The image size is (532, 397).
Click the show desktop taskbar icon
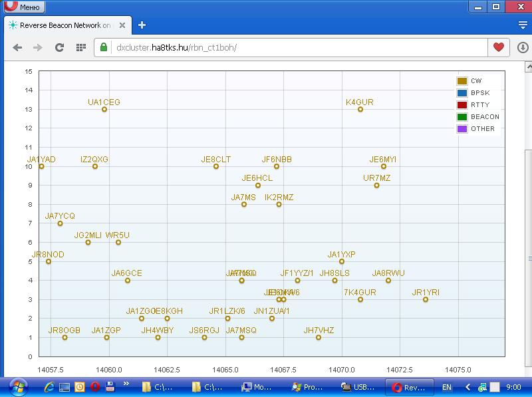pos(65,387)
